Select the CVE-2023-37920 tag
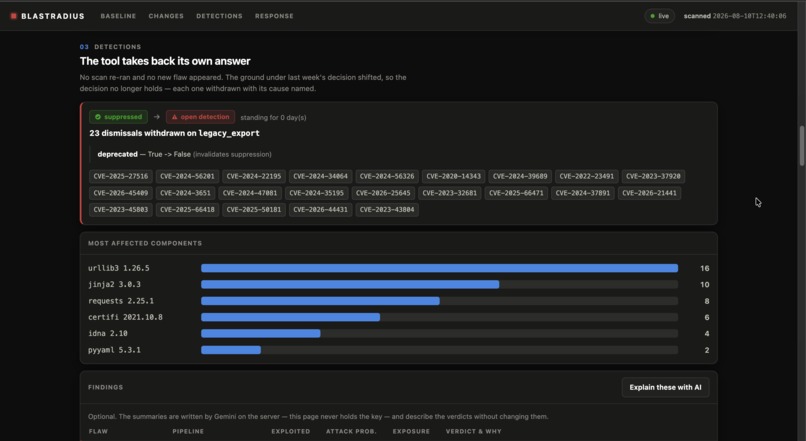Screen dimensions: 806x441 pos(653,176)
